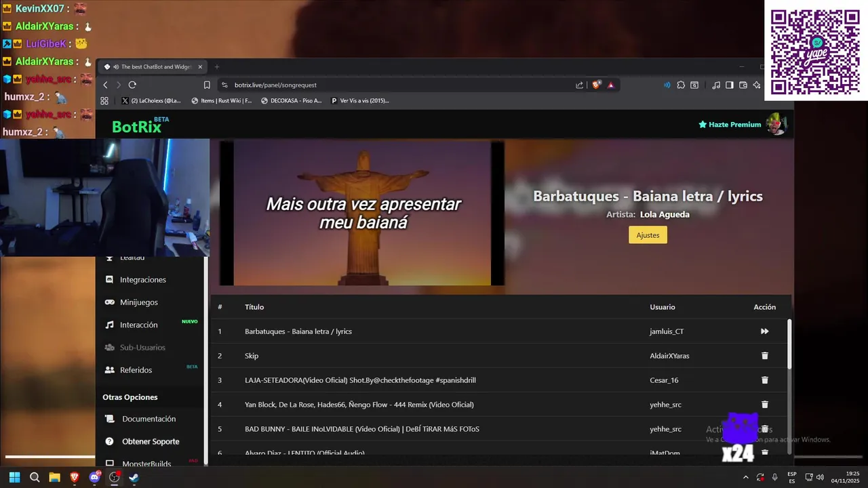
Task: Remove the LAJA-SETEADORA song from the queue
Action: click(764, 380)
